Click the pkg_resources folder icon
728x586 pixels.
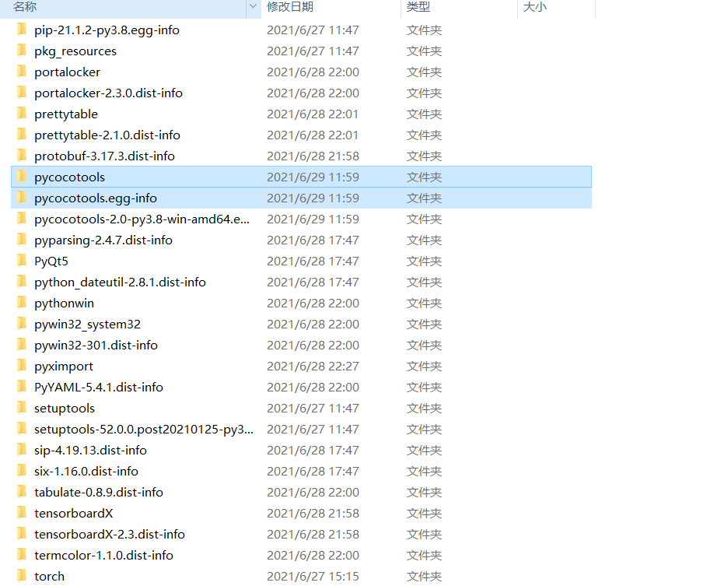tap(21, 51)
